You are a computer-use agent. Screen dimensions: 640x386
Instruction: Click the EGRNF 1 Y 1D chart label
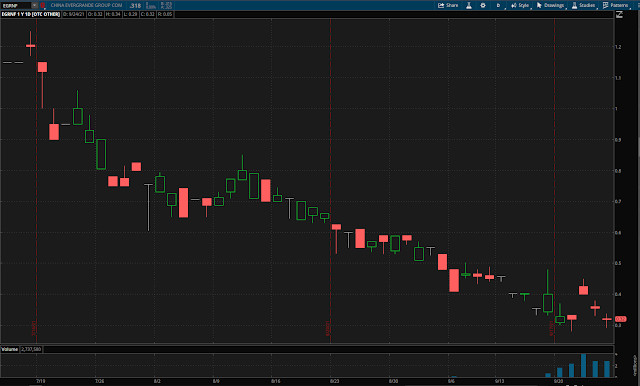[x=31, y=14]
